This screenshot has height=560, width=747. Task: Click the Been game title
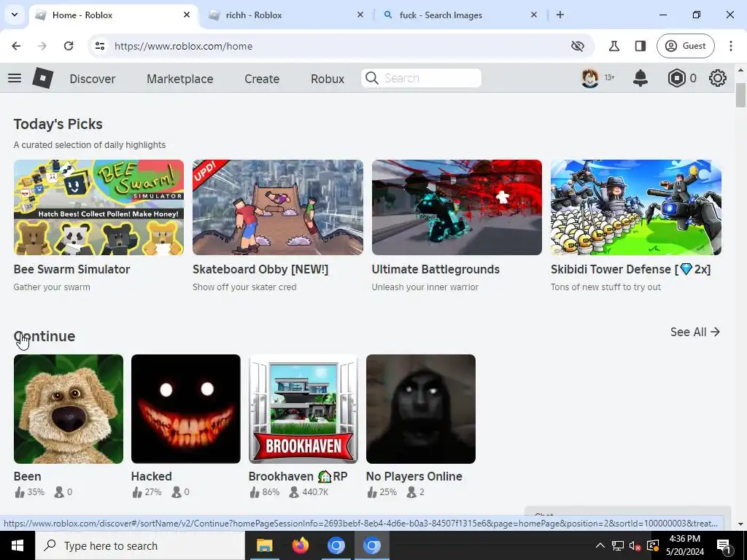[x=27, y=476]
